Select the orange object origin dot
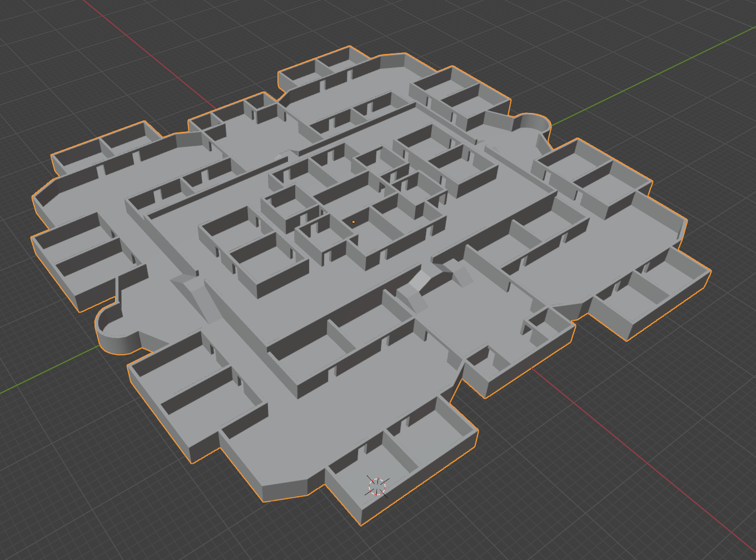 tap(353, 222)
